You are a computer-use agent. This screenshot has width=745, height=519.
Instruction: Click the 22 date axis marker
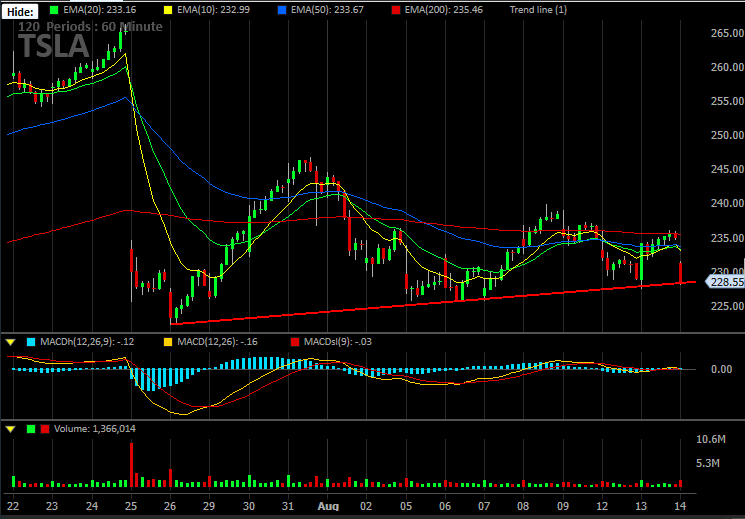coord(13,505)
